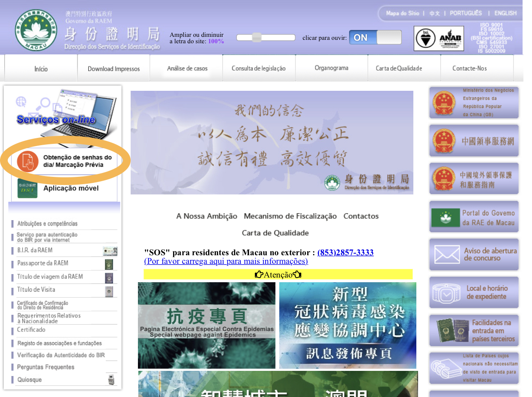Click the Passaporte da RAEM booklet icon
This screenshot has height=397, width=532.
(109, 264)
